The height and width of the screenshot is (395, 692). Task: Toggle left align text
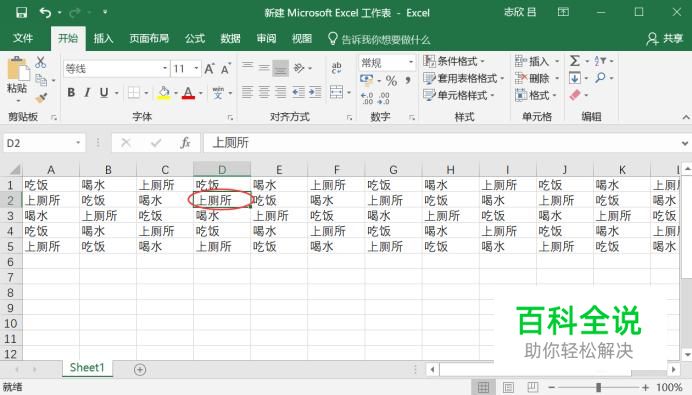[248, 92]
